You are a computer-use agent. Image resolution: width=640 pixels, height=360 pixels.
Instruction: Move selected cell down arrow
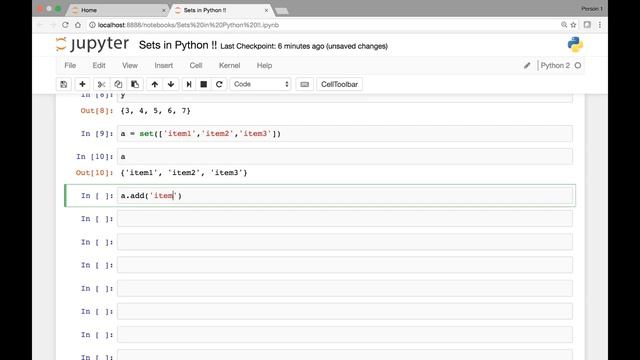coord(171,84)
